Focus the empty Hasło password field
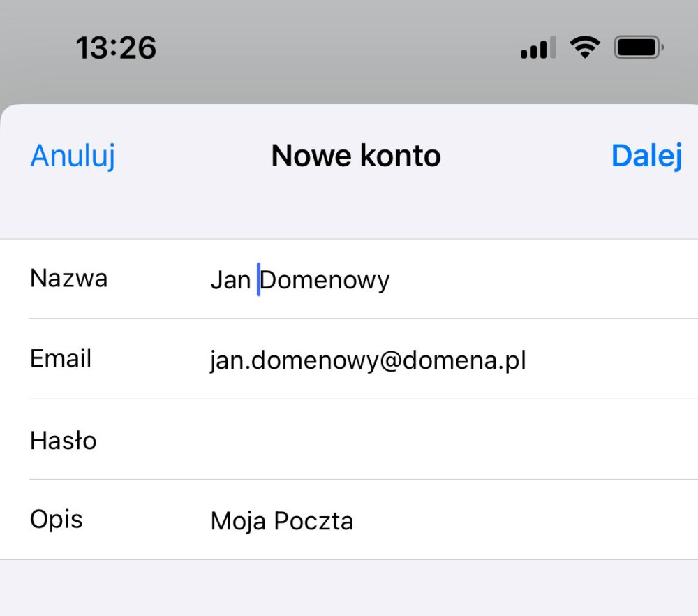The image size is (698, 616). click(419, 440)
